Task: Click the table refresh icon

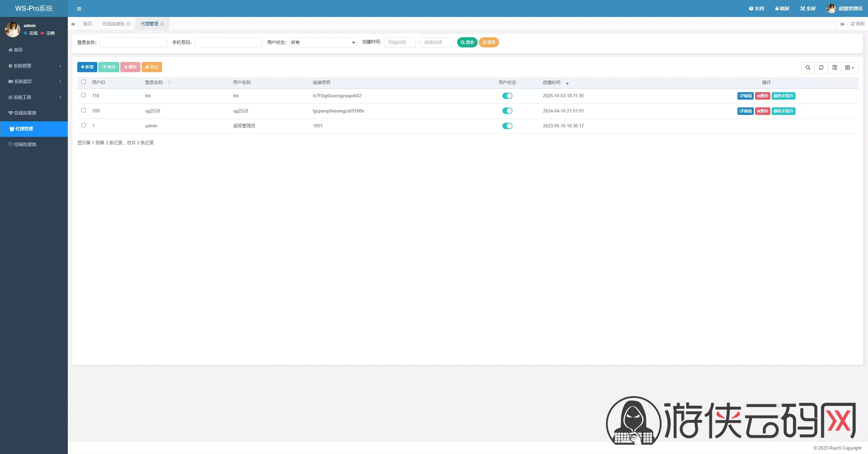Action: [x=821, y=68]
